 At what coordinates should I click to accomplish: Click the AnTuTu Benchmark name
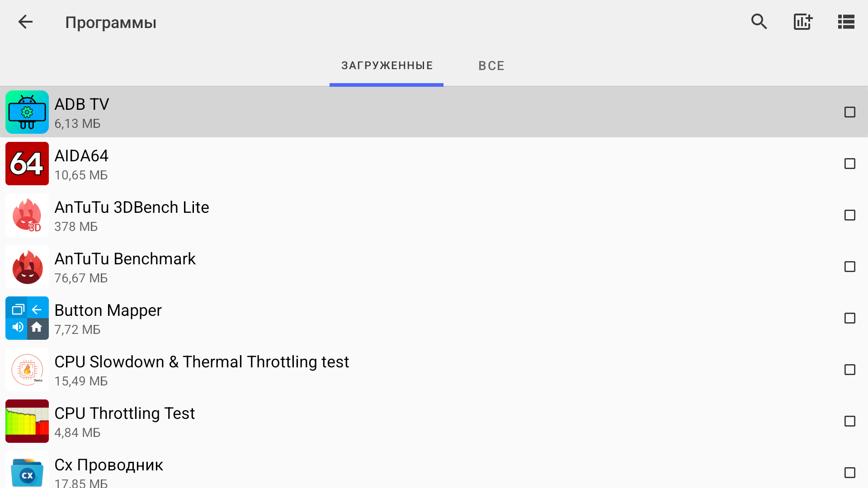tap(125, 259)
